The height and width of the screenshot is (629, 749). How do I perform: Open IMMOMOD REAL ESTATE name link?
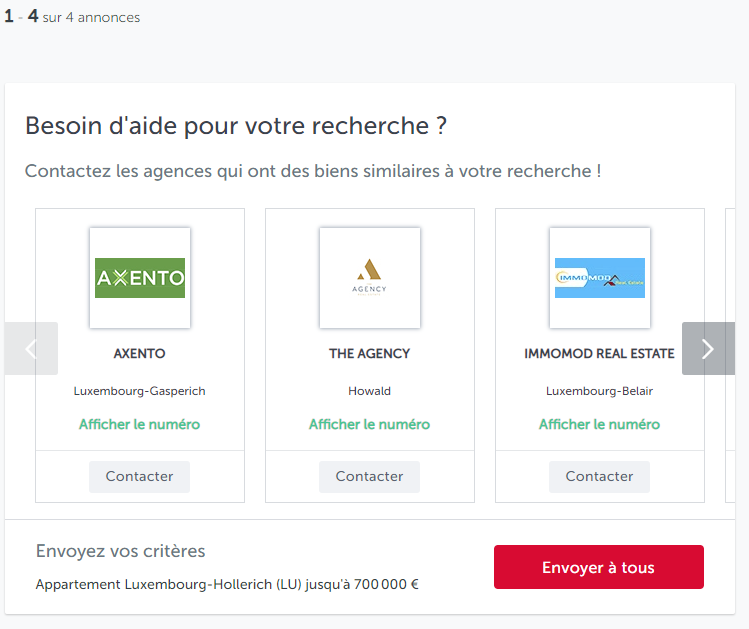[599, 353]
